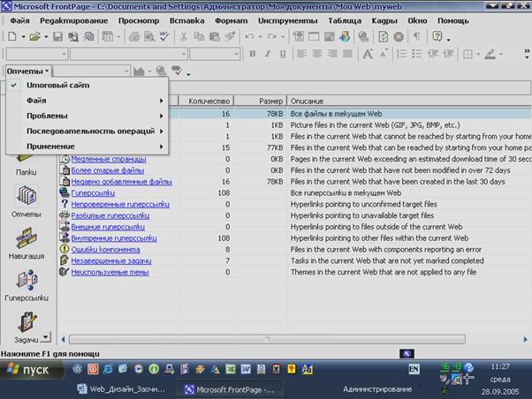Toggle Show paragraph marks icon

point(416,36)
